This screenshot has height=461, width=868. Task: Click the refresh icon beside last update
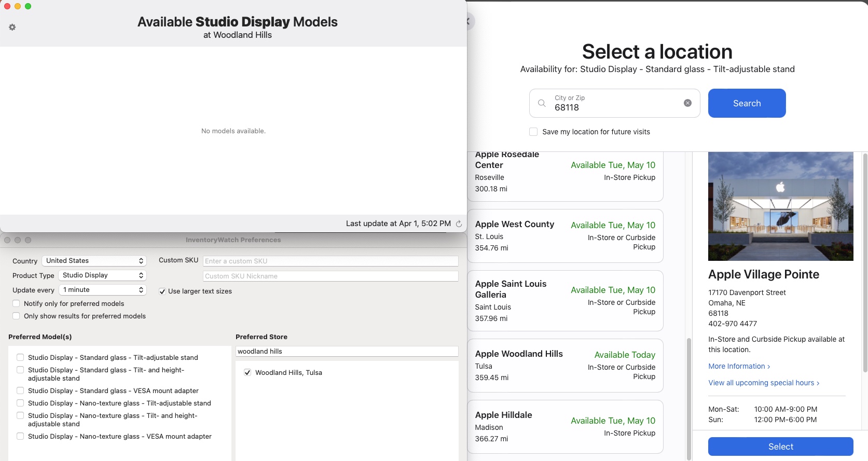point(459,223)
